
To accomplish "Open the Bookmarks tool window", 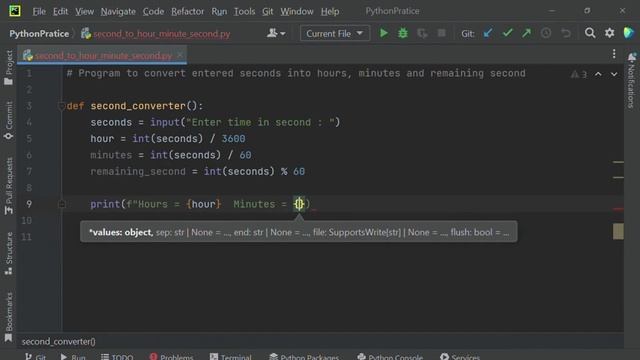I will coord(8,317).
